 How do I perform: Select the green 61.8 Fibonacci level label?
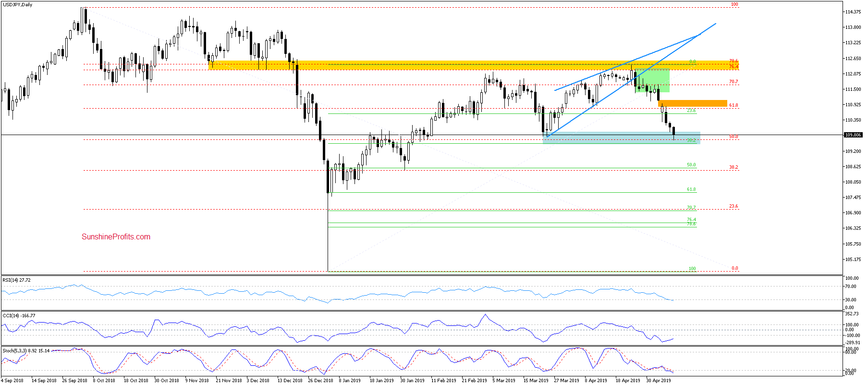coord(691,189)
